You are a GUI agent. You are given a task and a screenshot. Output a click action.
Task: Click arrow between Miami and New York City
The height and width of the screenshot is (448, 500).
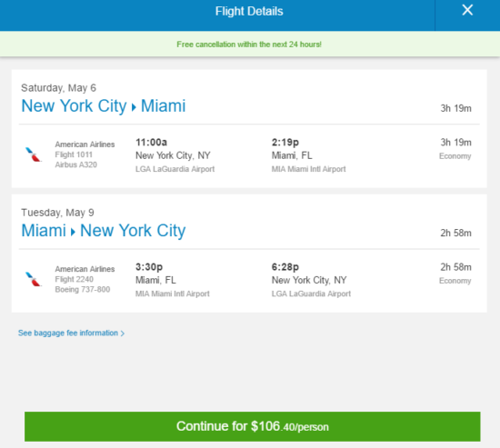coord(73,232)
